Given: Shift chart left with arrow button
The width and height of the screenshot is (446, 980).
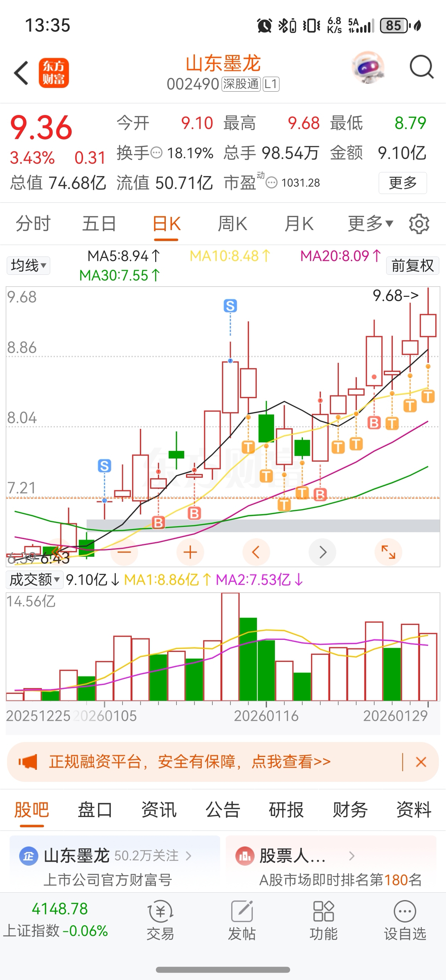Looking at the screenshot, I should pos(256,552).
